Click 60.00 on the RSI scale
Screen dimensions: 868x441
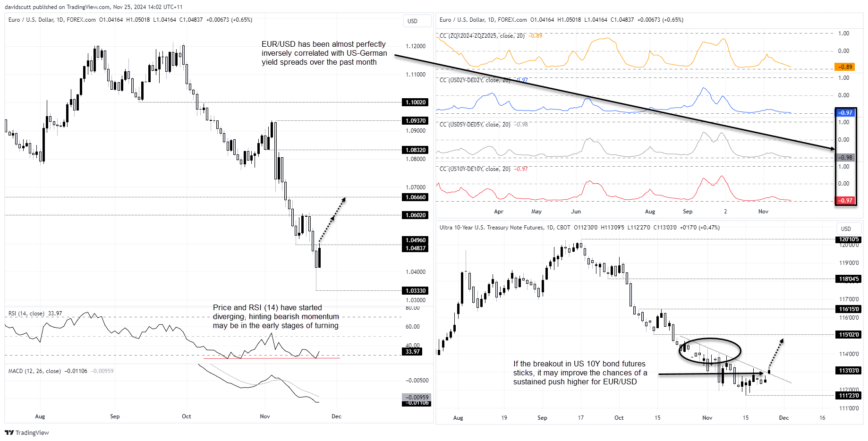(412, 327)
